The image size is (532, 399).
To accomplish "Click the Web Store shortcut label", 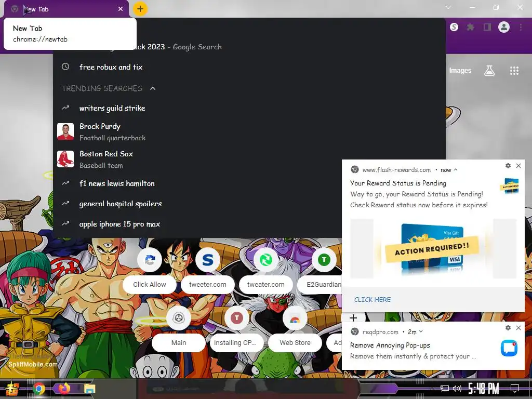I will click(295, 343).
